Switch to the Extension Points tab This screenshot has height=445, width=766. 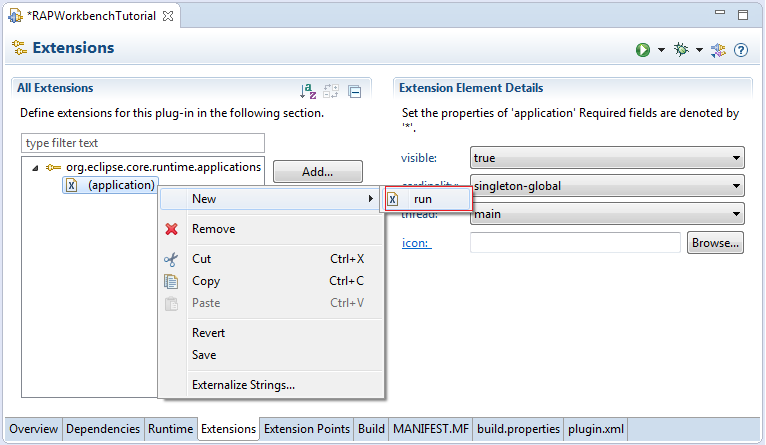[x=307, y=429]
